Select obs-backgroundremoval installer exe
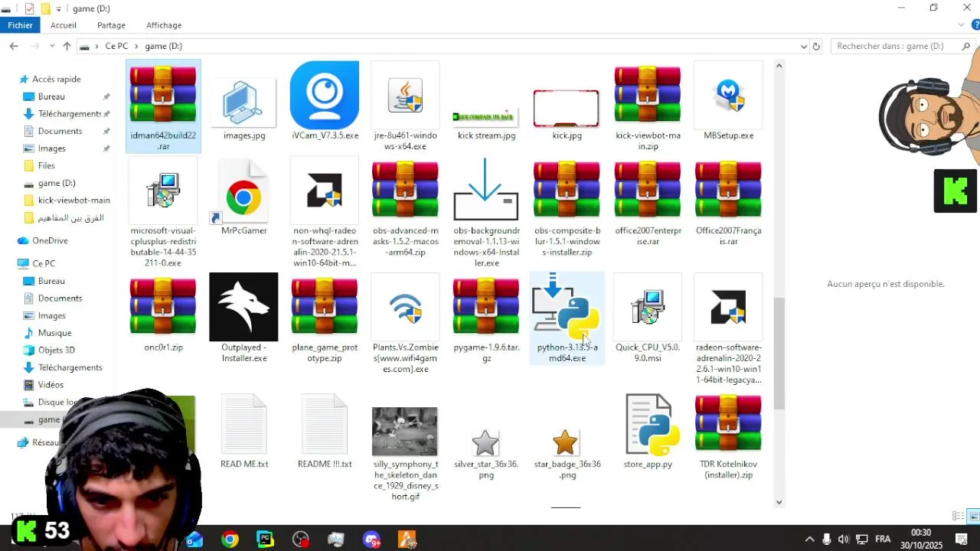This screenshot has width=980, height=551. 486,212
